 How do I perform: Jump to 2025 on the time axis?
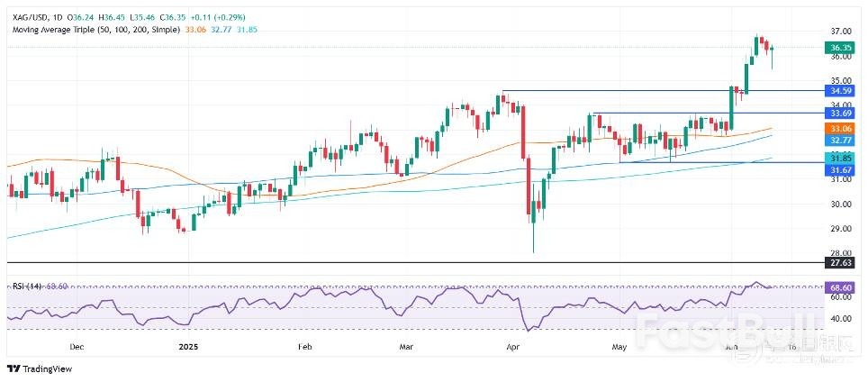coord(187,346)
